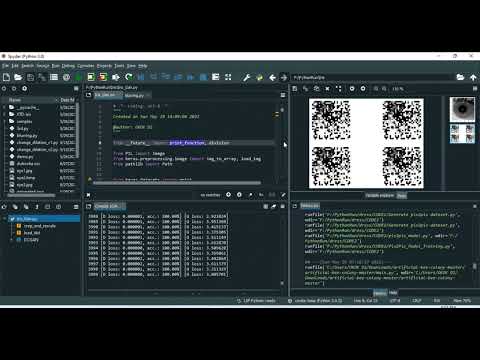Run selection or current line icon
480x360 pixels.
tap(116, 77)
